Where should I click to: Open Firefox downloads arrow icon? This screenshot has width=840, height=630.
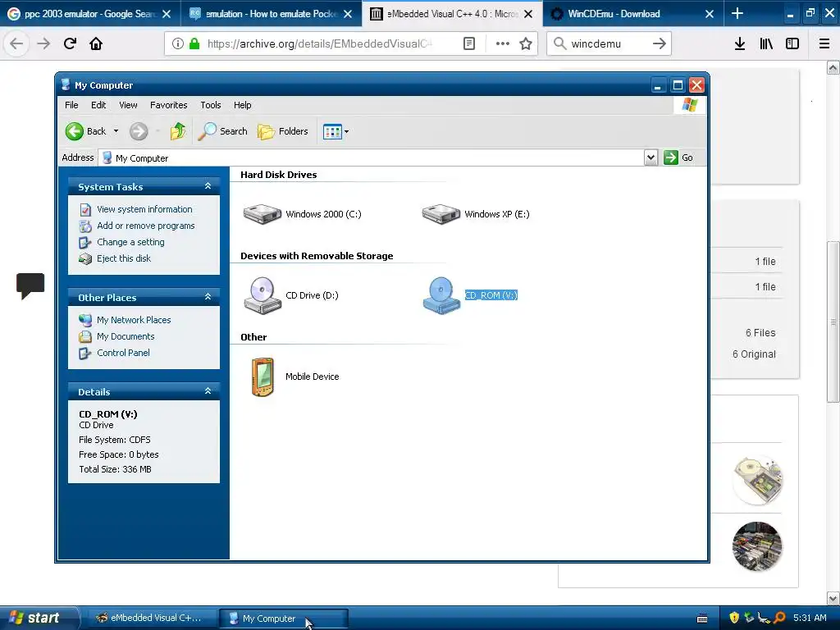740,43
